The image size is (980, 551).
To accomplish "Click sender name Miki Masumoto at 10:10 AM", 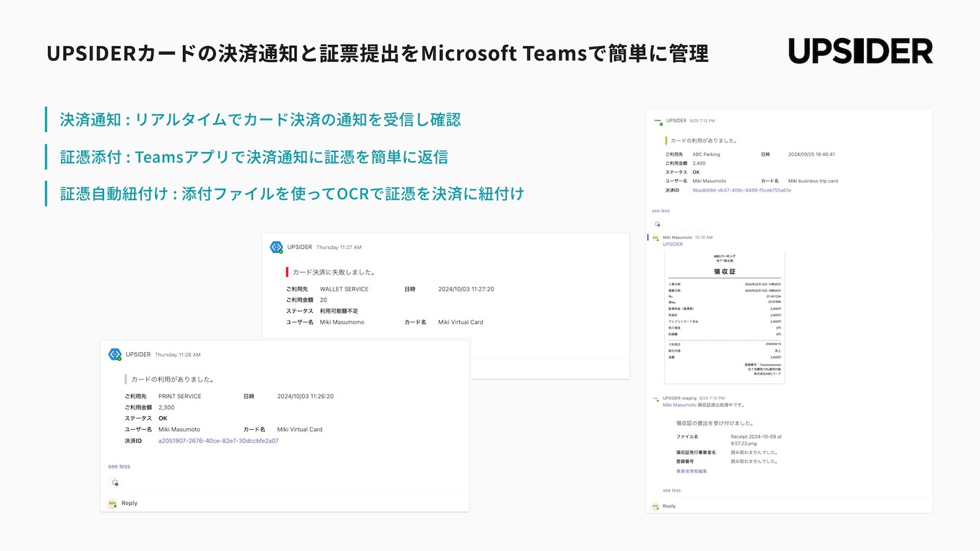I will 677,237.
